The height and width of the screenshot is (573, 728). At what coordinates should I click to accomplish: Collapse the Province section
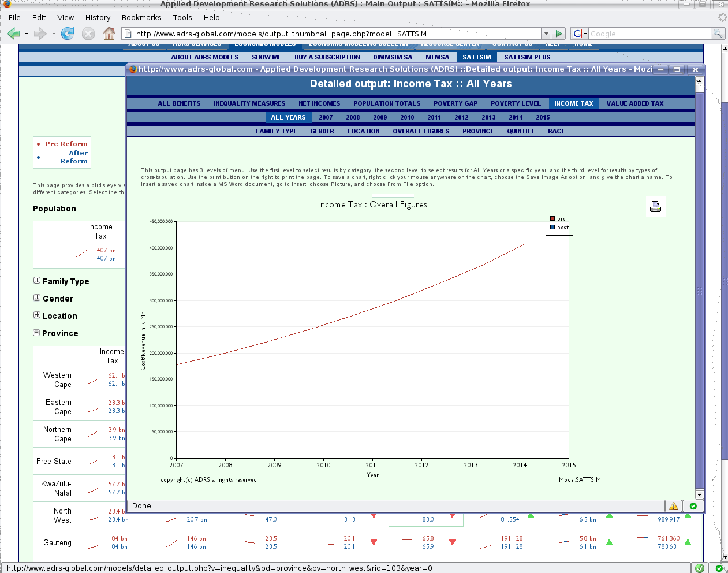37,333
